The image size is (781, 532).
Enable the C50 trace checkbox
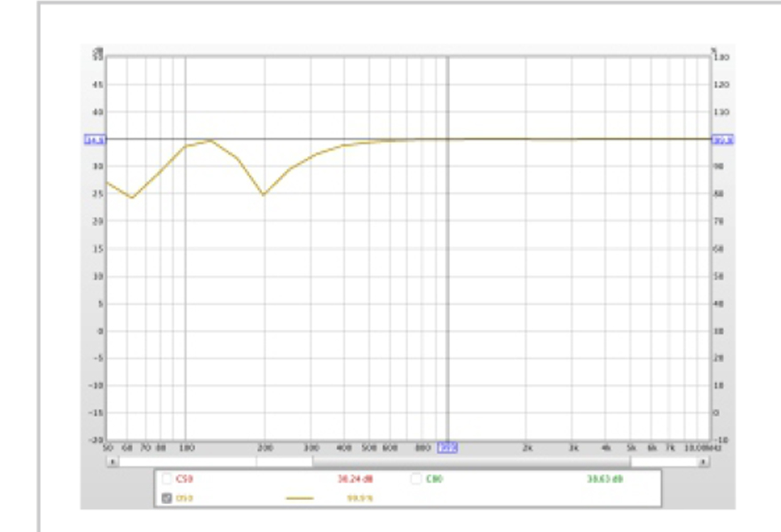coord(166,479)
